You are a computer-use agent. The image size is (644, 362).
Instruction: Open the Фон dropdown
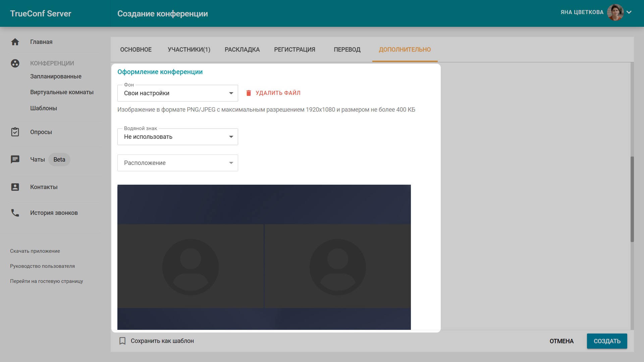click(x=178, y=93)
